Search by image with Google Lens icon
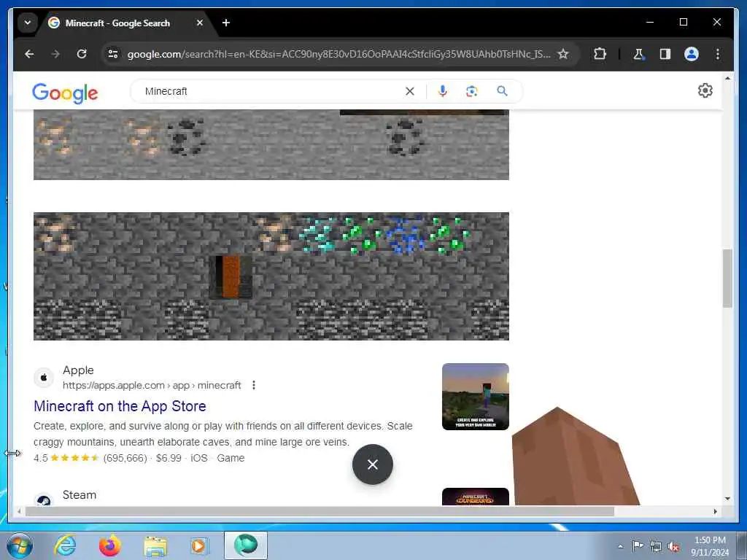Image resolution: width=747 pixels, height=560 pixels. click(x=472, y=91)
